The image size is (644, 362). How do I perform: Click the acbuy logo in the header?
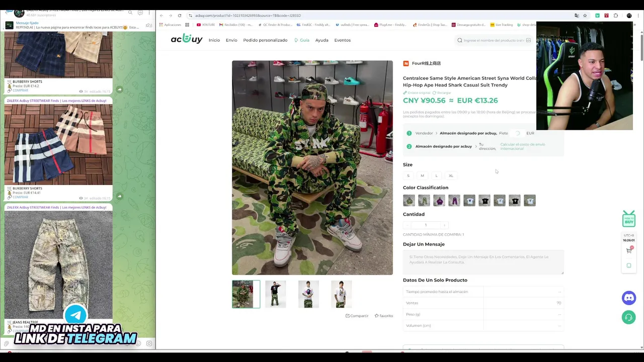(187, 39)
